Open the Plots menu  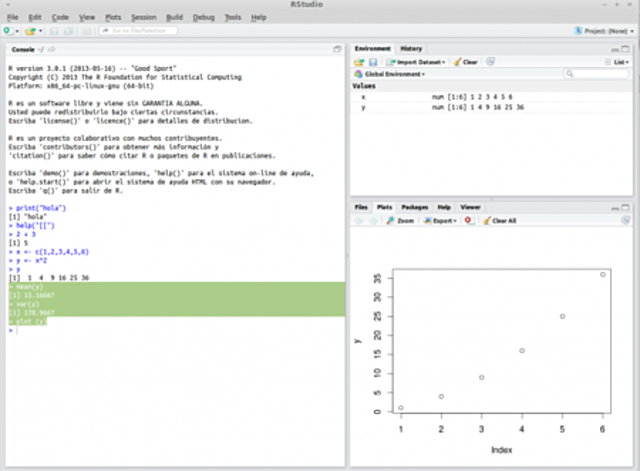pos(113,17)
